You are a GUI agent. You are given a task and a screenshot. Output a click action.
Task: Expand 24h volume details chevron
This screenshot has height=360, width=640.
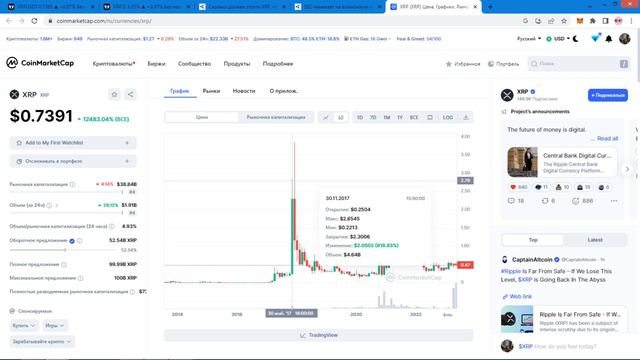pos(57,205)
